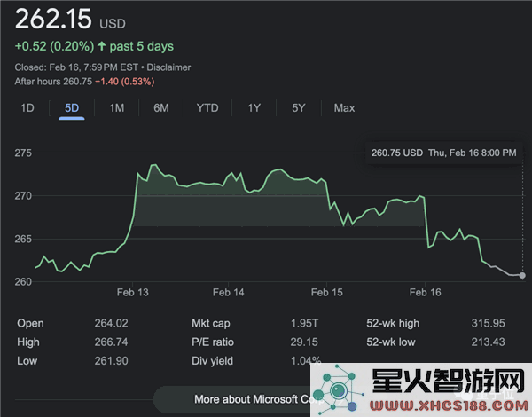The image size is (532, 417).
Task: Click the past 5 days label
Action: point(142,46)
